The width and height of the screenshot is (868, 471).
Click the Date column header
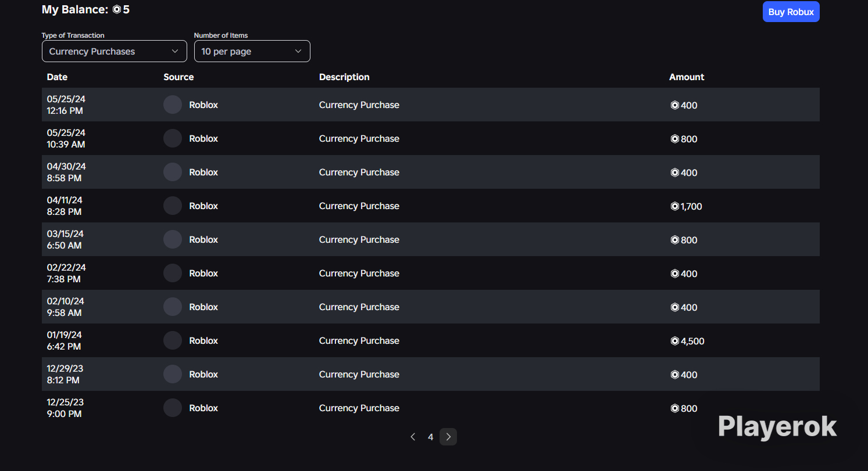click(57, 77)
